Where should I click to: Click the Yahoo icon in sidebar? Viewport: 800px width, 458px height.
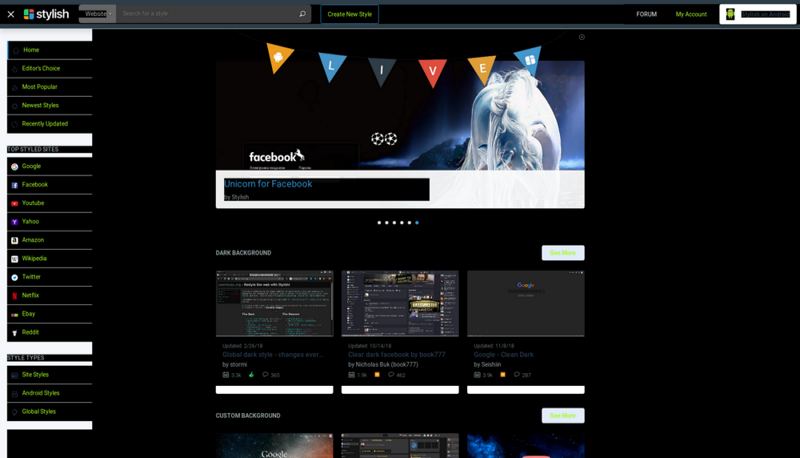coord(15,222)
